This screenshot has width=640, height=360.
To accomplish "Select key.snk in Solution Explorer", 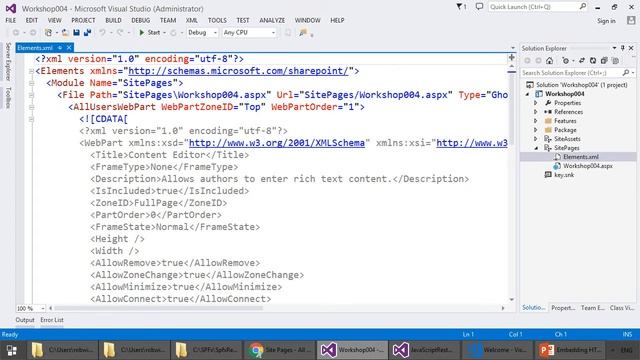I will click(564, 175).
